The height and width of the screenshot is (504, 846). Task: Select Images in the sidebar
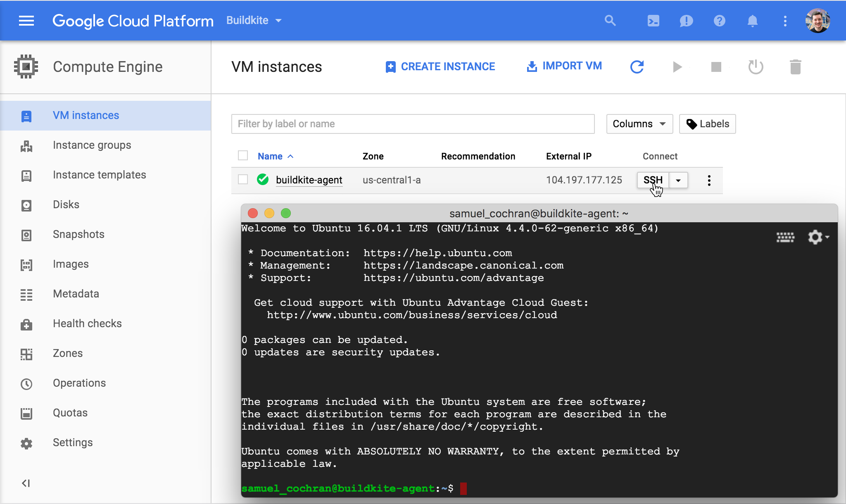click(x=105, y=264)
